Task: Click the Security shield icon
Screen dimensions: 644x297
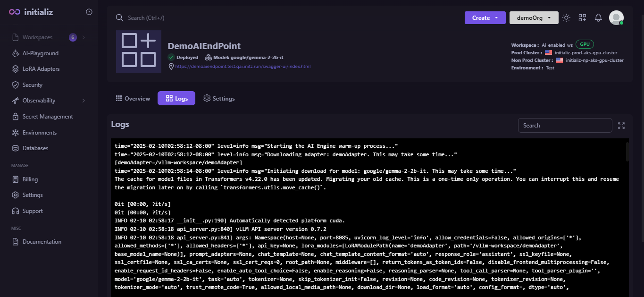Action: (15, 85)
